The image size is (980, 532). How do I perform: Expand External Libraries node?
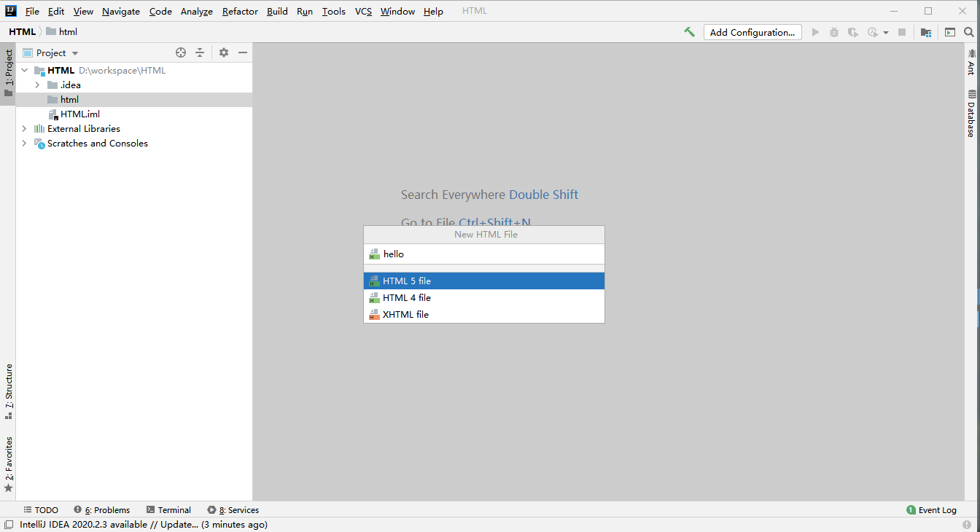click(24, 129)
